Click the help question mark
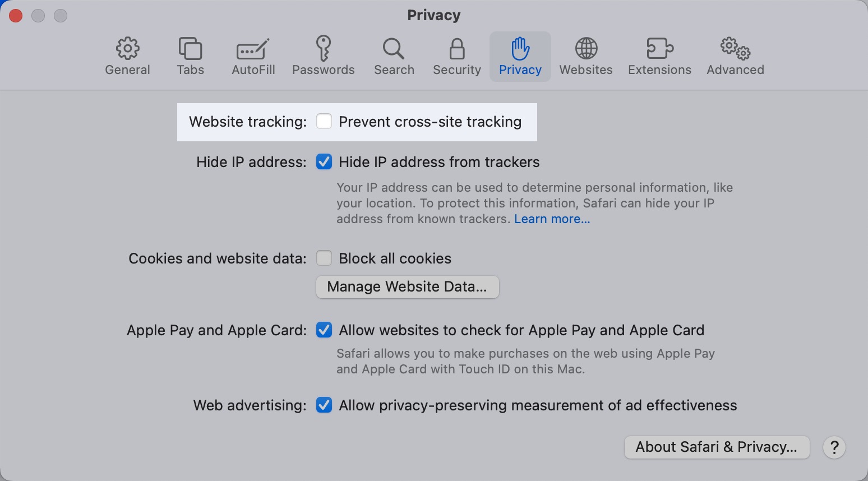The image size is (868, 481). click(834, 447)
